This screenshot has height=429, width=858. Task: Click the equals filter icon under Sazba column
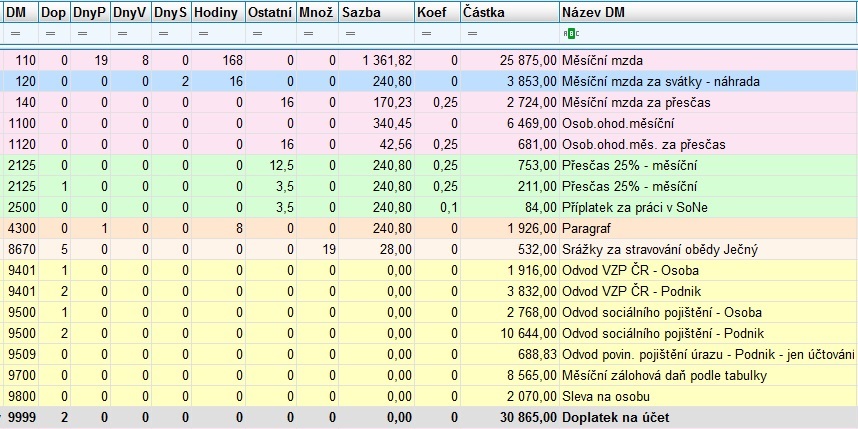(347, 35)
